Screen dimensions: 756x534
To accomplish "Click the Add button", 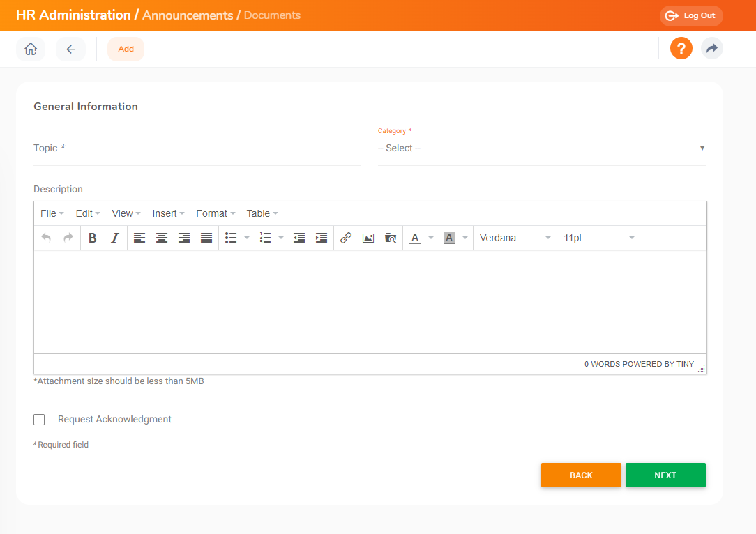I will pos(126,49).
